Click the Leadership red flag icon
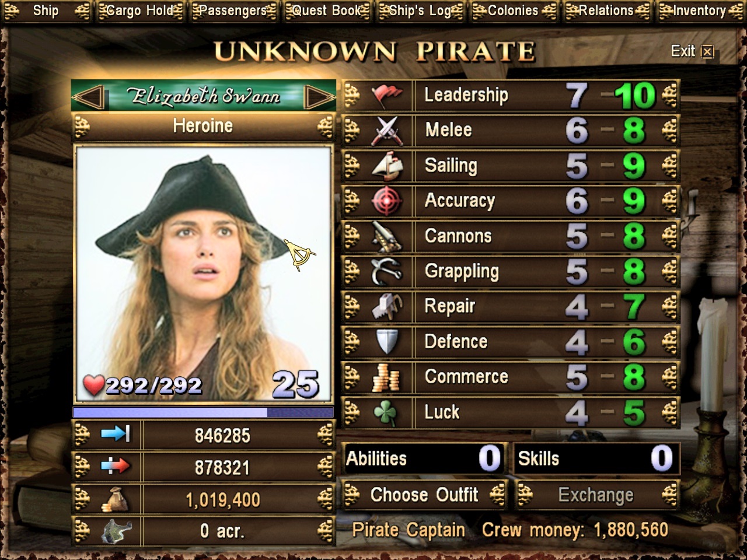747x560 pixels. [x=386, y=96]
